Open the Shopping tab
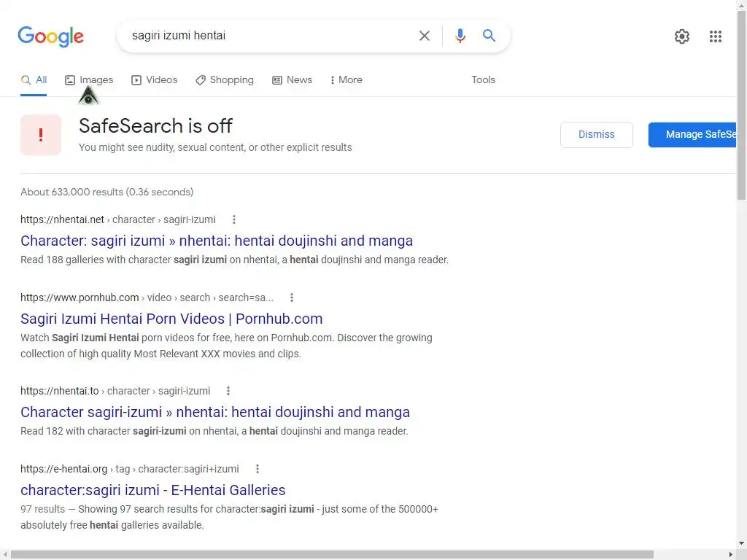 [225, 80]
